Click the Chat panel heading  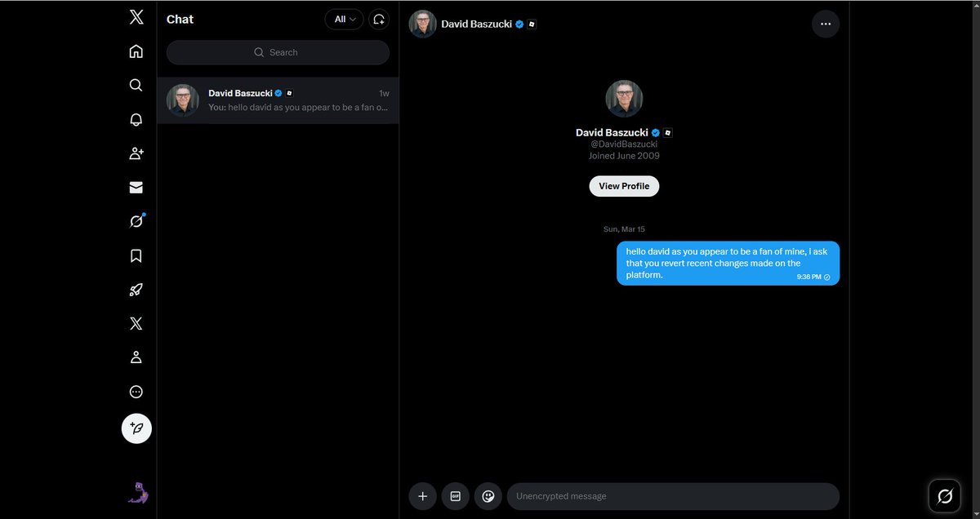(180, 19)
